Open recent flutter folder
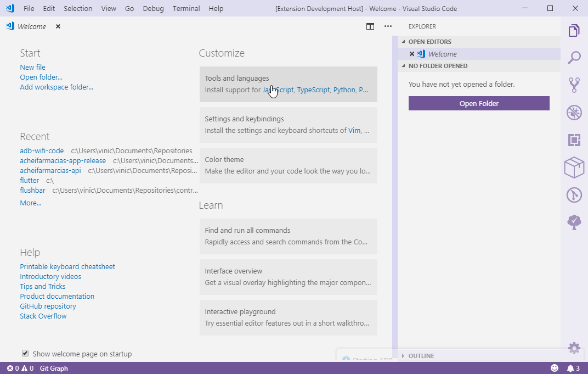 pos(29,181)
